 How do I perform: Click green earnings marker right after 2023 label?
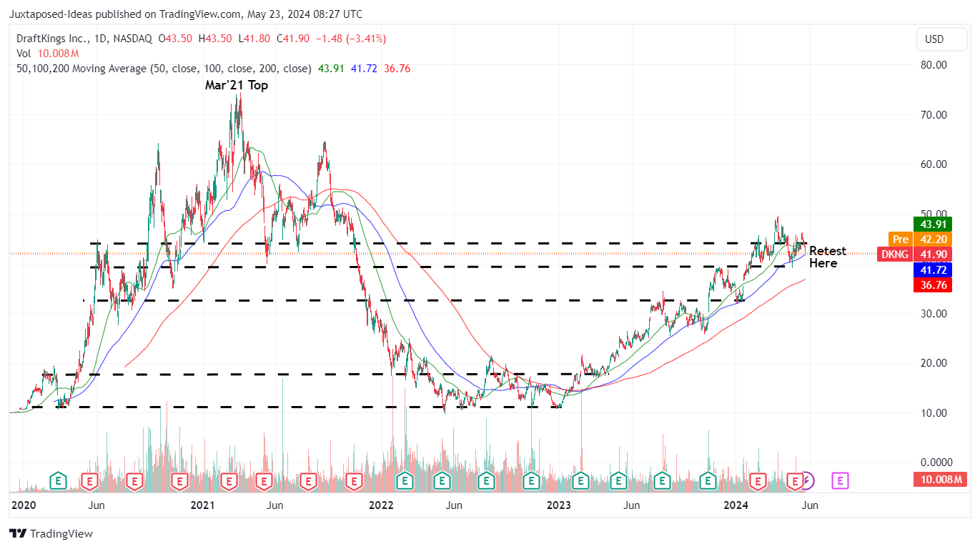click(580, 480)
